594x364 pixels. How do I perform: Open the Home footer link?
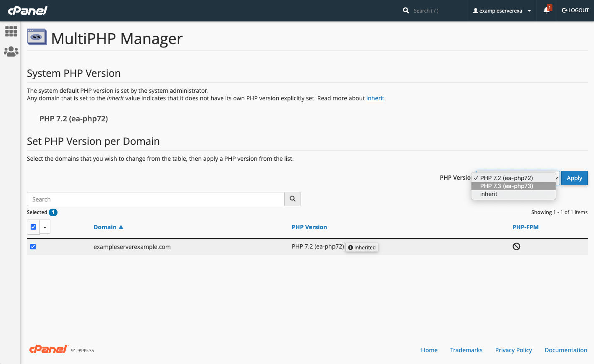pyautogui.click(x=429, y=350)
